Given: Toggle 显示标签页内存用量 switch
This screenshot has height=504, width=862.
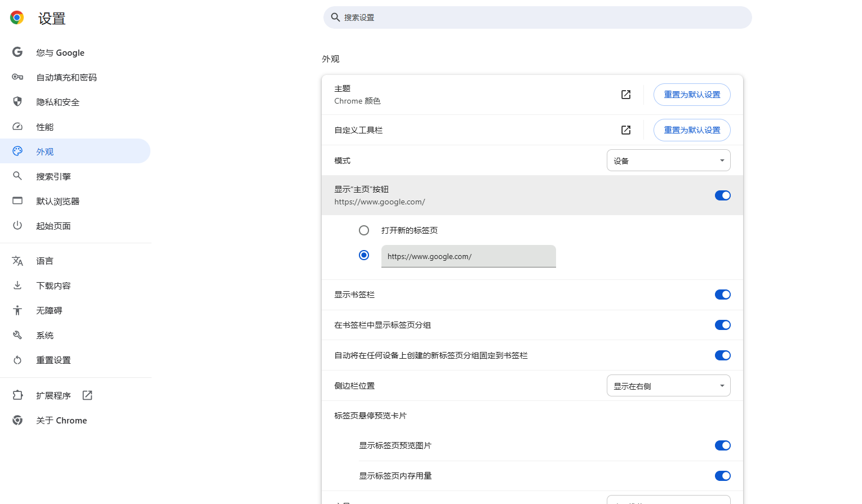Looking at the screenshot, I should (722, 476).
